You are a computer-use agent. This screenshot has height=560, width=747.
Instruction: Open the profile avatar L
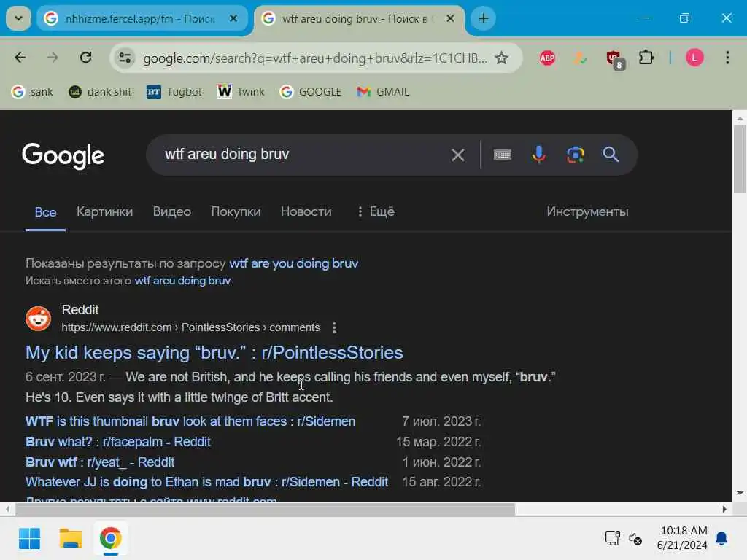pyautogui.click(x=694, y=58)
